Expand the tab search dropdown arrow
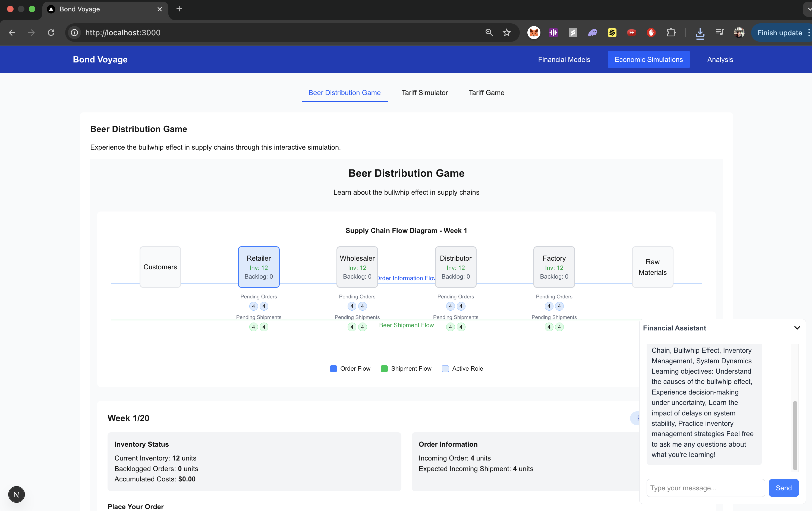Image resolution: width=812 pixels, height=511 pixels. (x=809, y=9)
